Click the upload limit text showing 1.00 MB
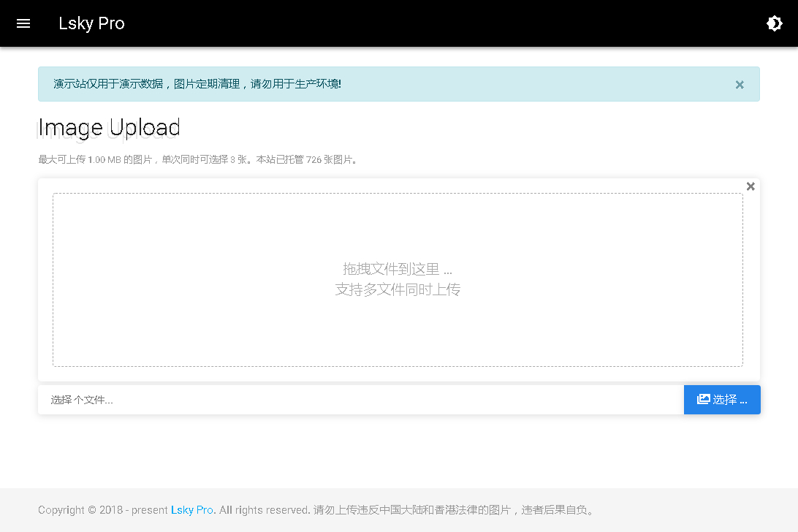 [x=199, y=160]
